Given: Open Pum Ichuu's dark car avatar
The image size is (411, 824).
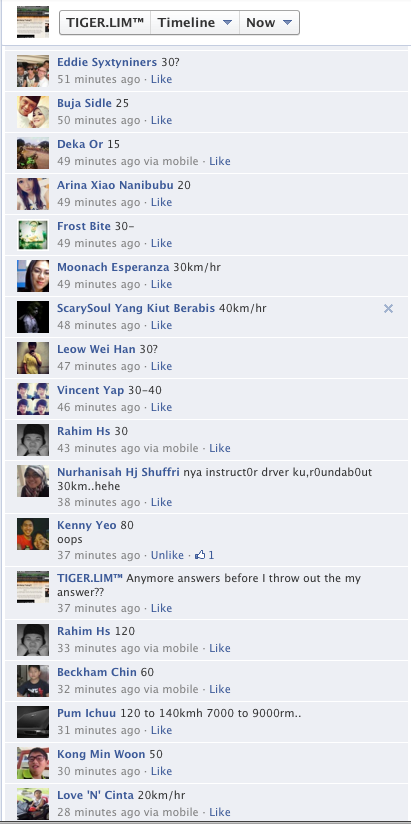Looking at the screenshot, I should click(33, 722).
